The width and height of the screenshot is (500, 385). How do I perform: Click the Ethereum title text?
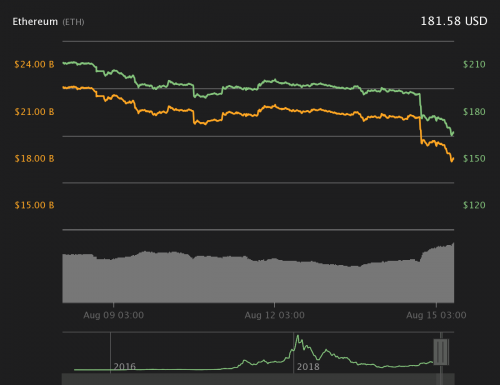tap(35, 22)
